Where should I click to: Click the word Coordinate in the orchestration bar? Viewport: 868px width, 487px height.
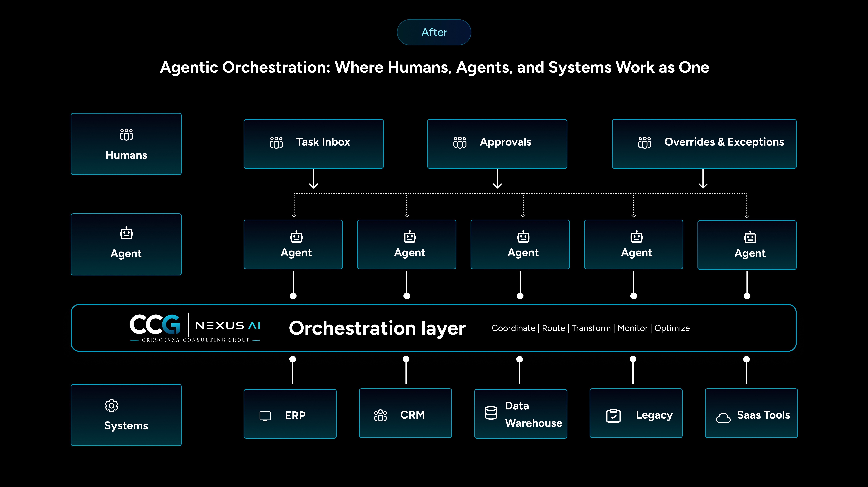tap(513, 328)
